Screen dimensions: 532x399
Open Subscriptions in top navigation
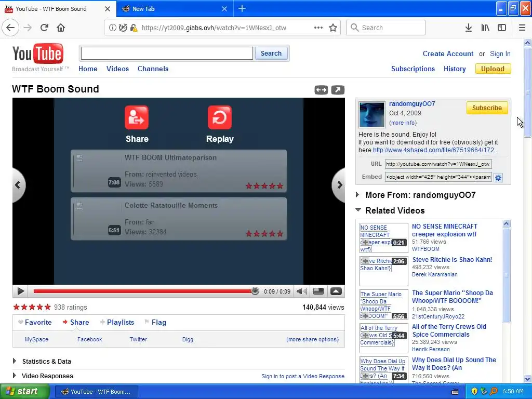coord(413,69)
